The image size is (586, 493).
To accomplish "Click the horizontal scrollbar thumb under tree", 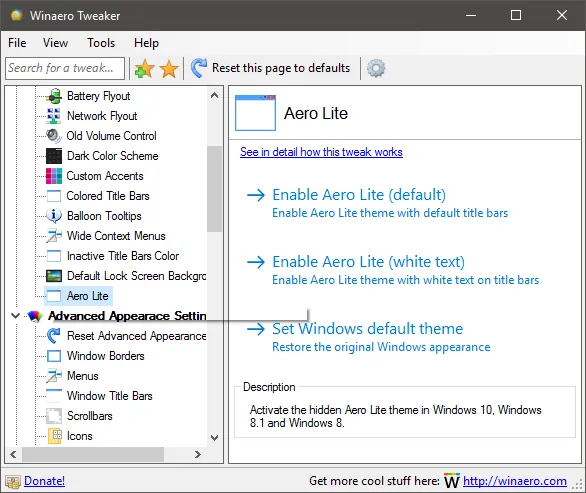I will [93, 455].
